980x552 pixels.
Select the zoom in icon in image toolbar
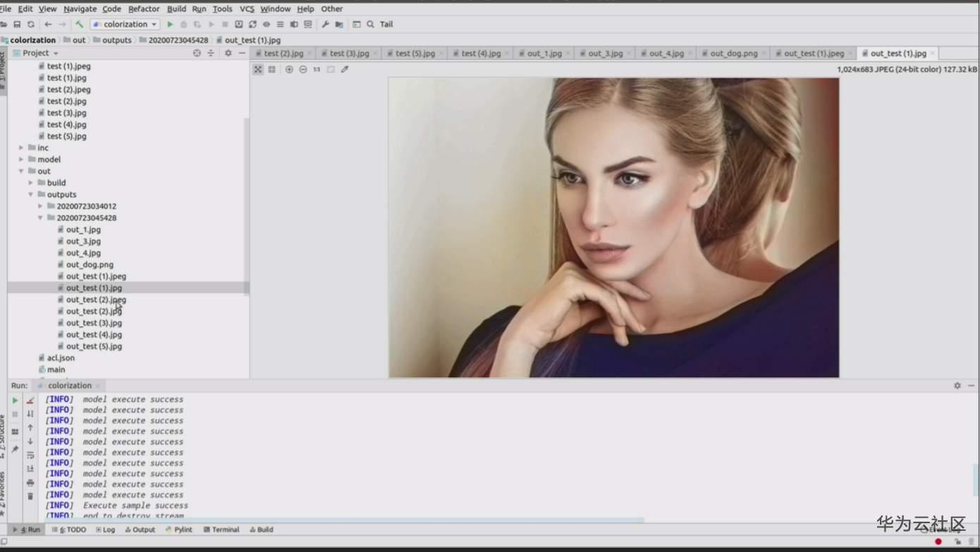coord(289,69)
